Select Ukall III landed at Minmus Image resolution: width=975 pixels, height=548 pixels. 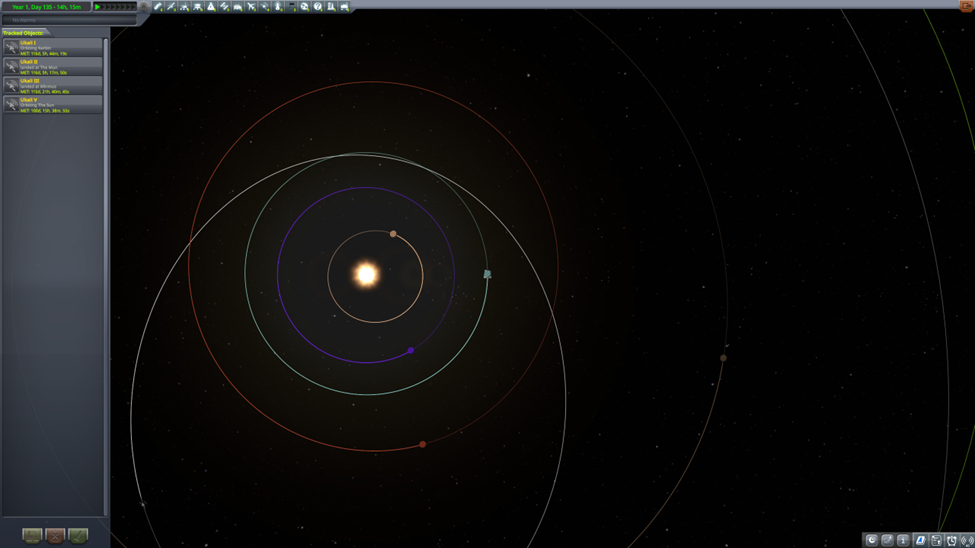53,85
